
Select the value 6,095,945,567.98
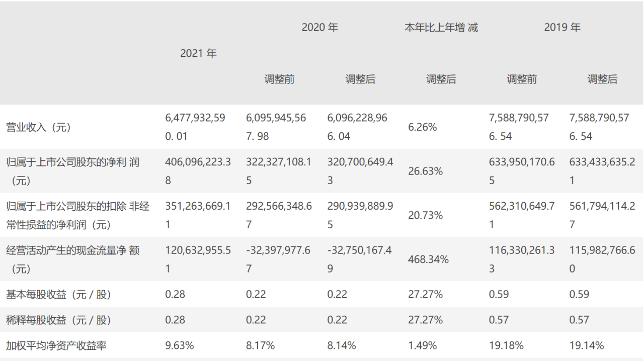(x=276, y=127)
